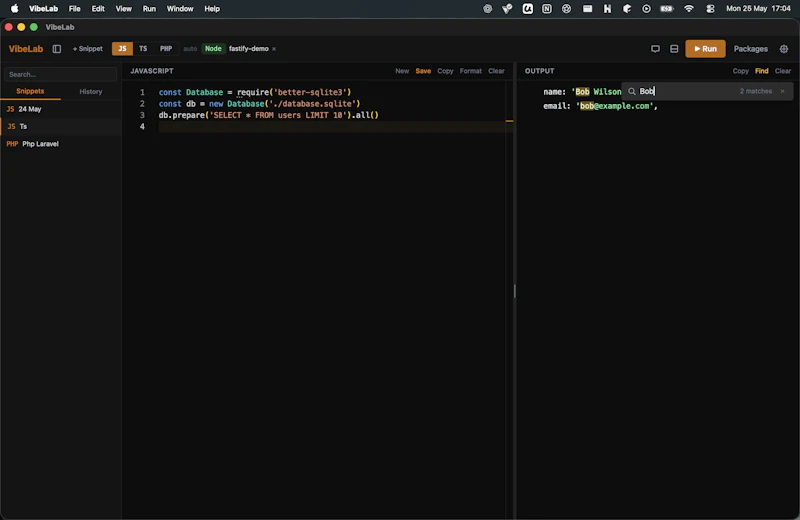Format the JavaScript code
Image resolution: width=800 pixels, height=520 pixels.
[470, 71]
